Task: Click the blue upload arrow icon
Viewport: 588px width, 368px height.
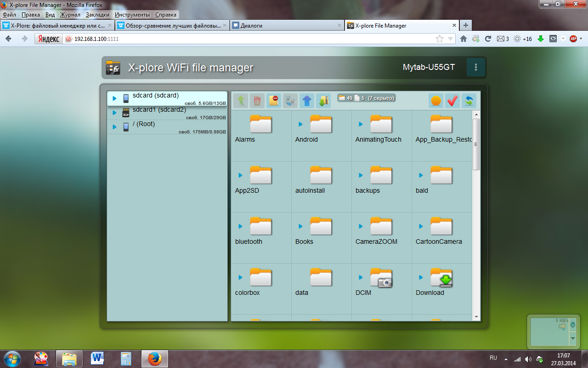Action: click(307, 101)
